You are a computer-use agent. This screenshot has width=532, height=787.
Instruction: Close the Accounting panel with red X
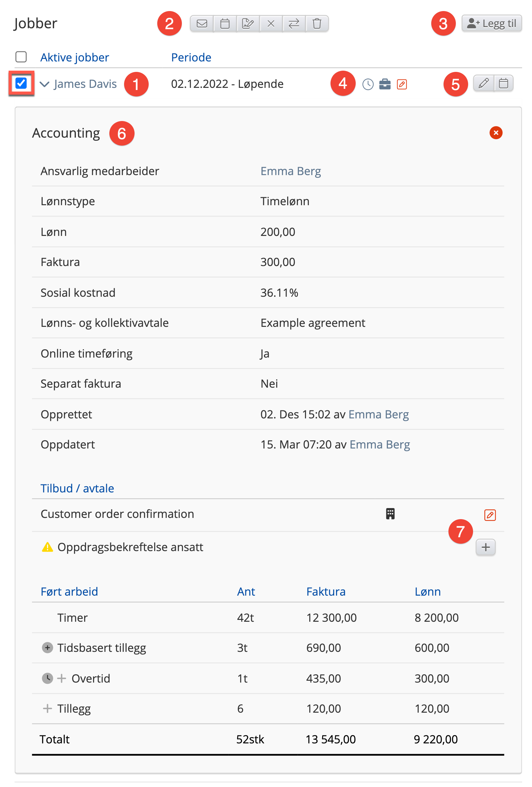pos(495,133)
